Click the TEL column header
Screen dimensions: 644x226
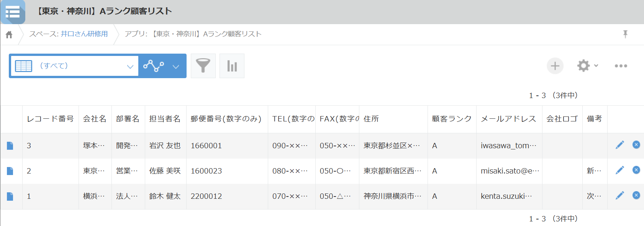point(292,119)
